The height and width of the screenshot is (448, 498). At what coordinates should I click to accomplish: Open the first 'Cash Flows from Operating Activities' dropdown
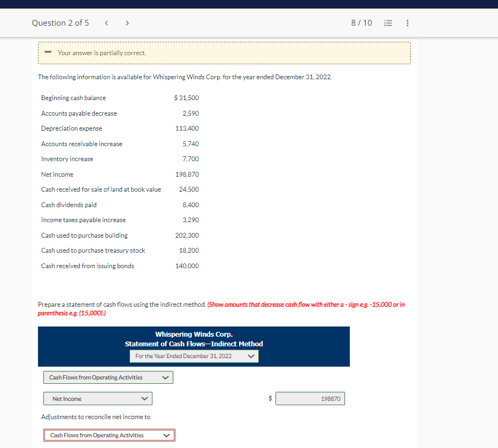click(x=108, y=377)
